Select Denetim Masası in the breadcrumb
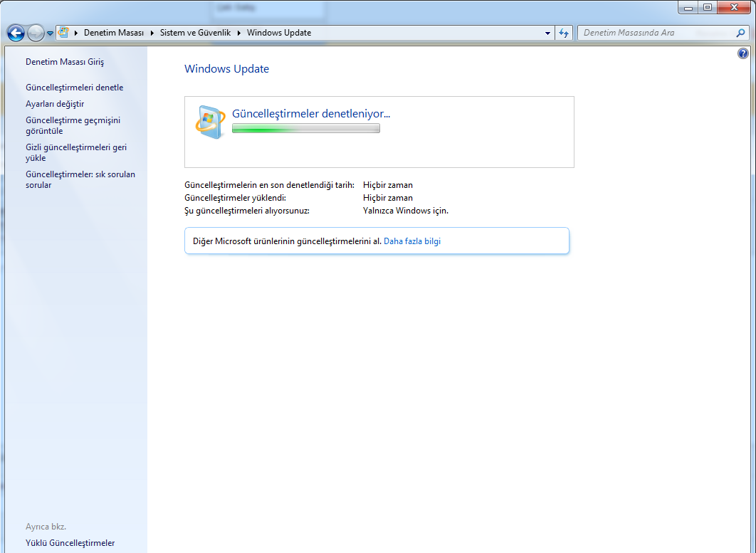 [x=114, y=33]
